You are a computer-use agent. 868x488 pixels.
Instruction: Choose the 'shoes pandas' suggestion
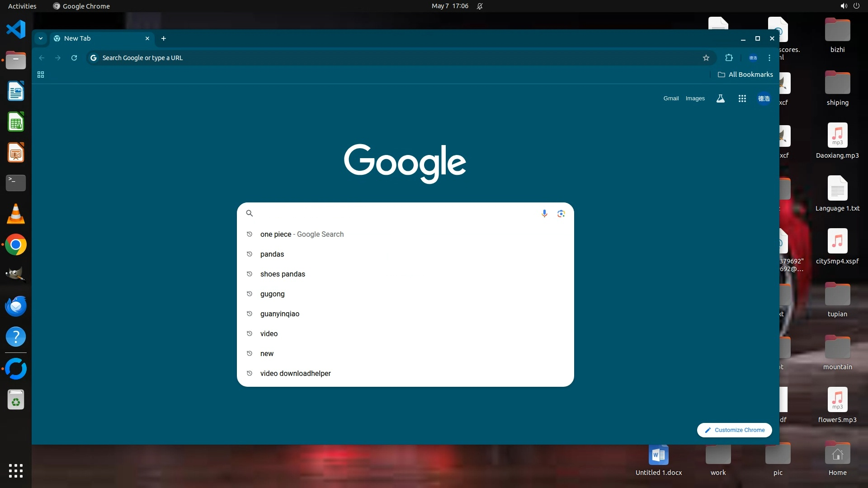click(x=283, y=274)
